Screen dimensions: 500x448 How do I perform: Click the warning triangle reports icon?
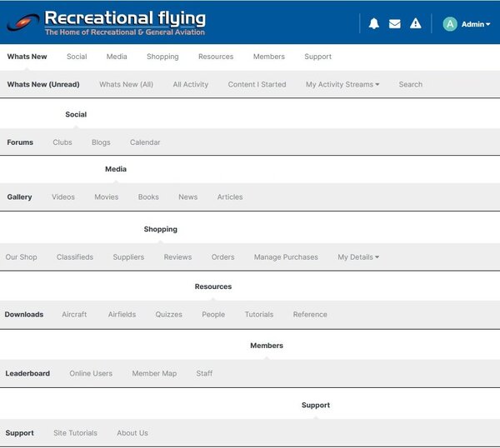(415, 24)
